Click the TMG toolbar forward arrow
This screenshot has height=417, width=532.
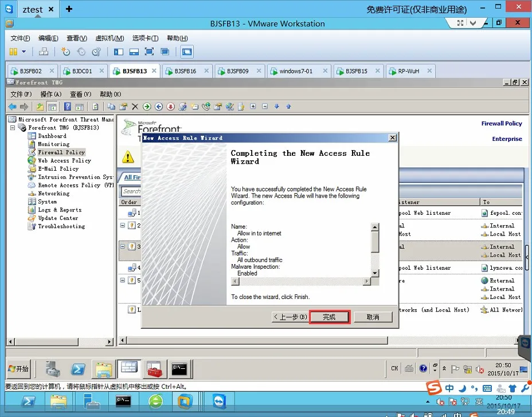coord(24,107)
